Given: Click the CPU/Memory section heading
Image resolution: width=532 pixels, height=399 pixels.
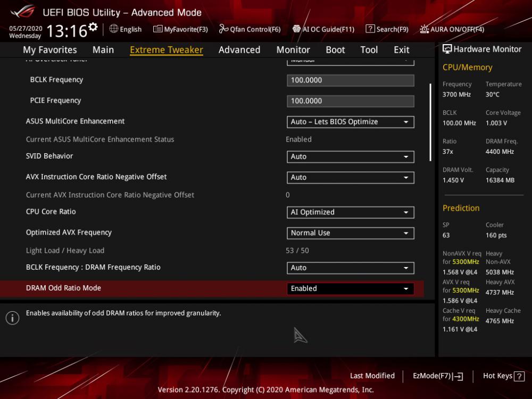Looking at the screenshot, I should click(x=468, y=67).
